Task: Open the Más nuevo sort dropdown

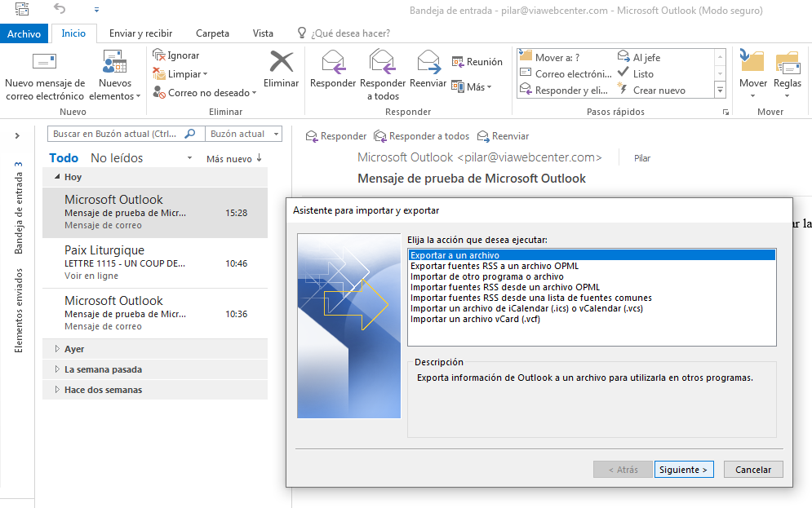Action: 234,159
